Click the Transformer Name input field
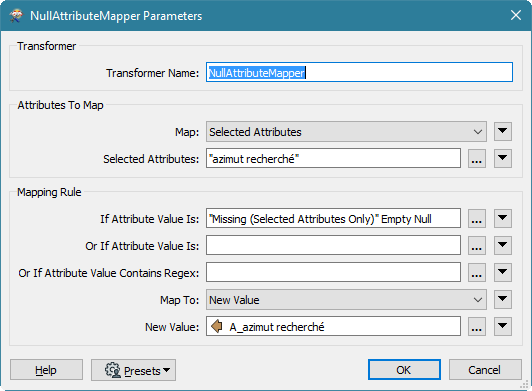This screenshot has height=391, width=532. click(359, 72)
